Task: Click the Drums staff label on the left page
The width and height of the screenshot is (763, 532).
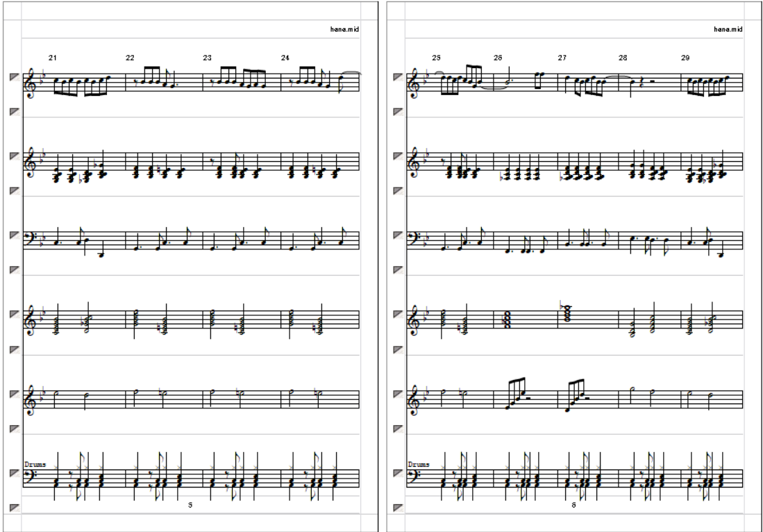Action: pyautogui.click(x=35, y=465)
